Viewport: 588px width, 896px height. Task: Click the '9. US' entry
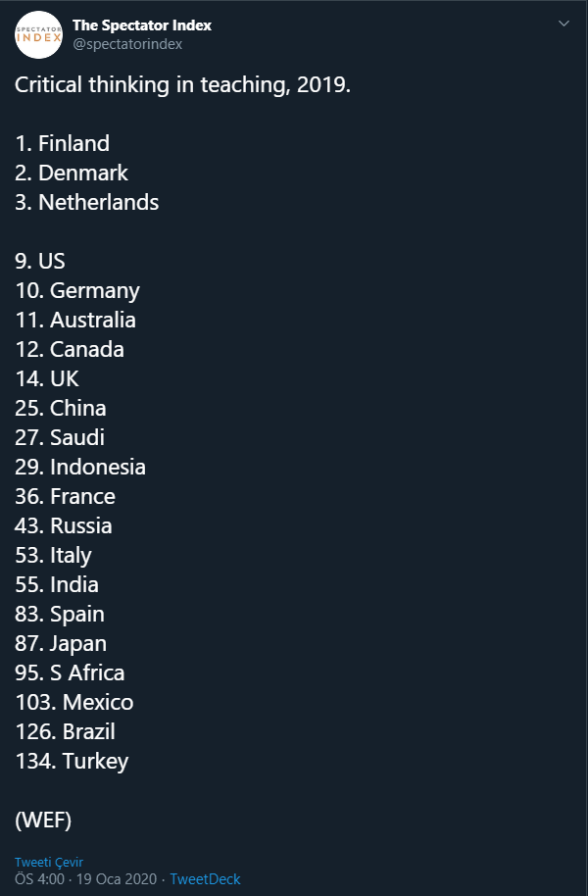[40, 261]
